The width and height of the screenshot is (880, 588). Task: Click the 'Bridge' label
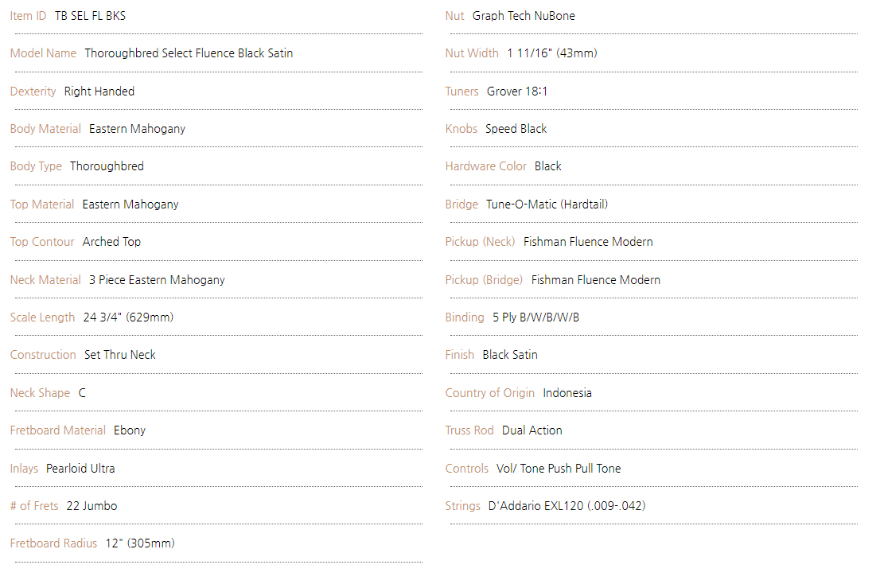click(x=462, y=204)
